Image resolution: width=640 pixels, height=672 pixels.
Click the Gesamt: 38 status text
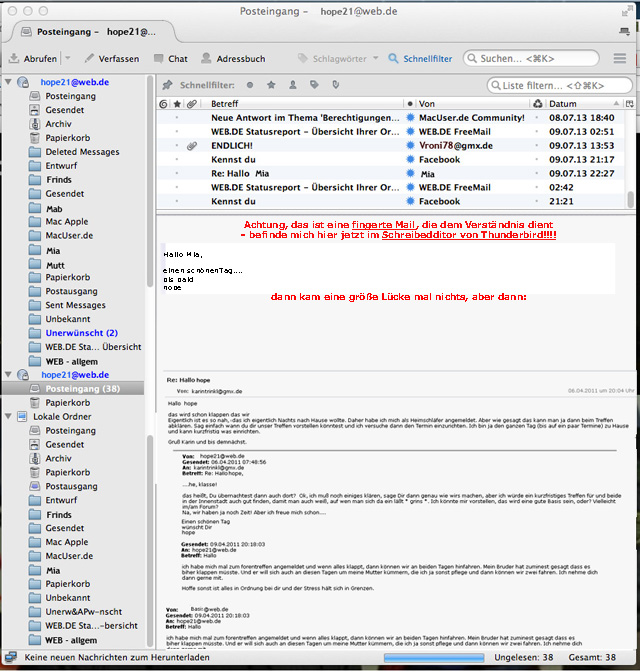592,657
